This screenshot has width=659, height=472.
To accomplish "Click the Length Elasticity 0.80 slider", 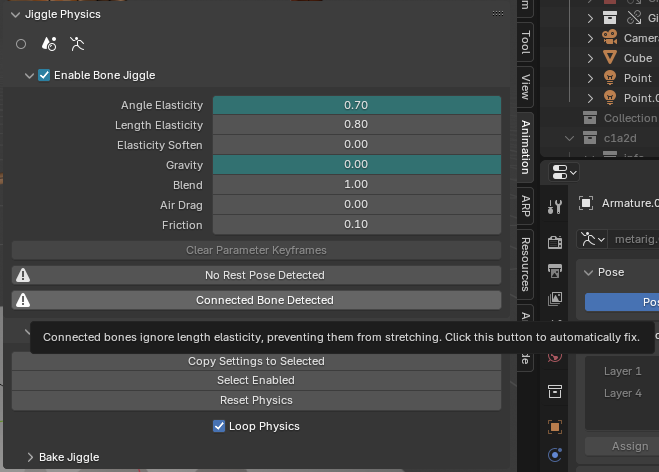I will 357,125.
